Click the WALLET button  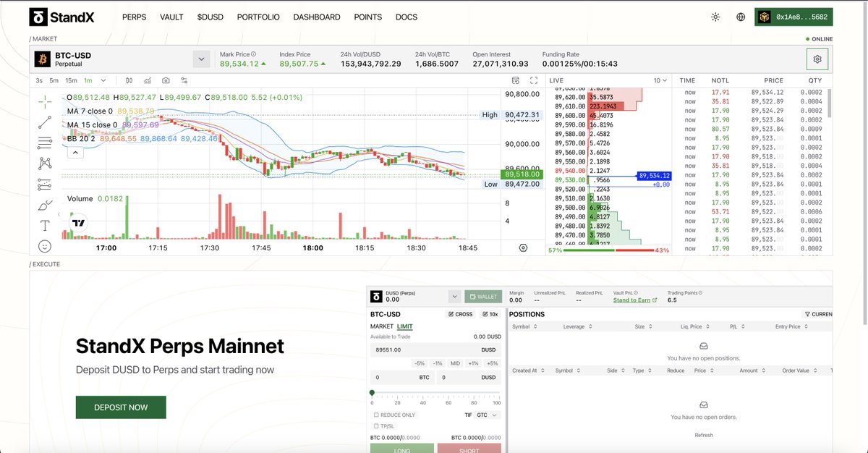coord(484,296)
